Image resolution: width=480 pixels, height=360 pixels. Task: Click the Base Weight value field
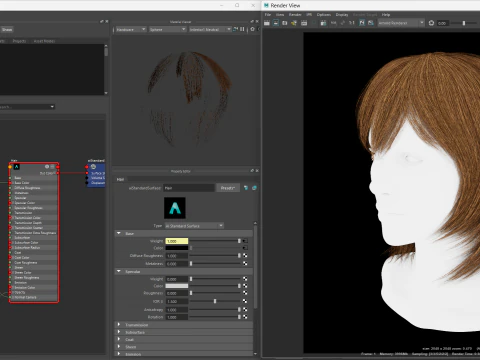tap(177, 241)
